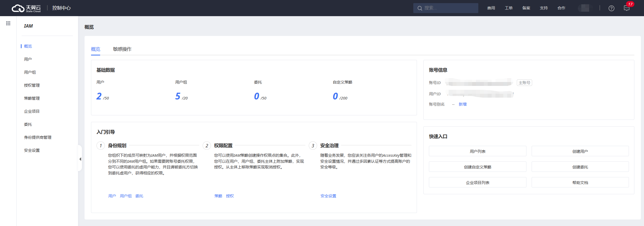Click the 用户ID label
The height and width of the screenshot is (226, 644).
[x=435, y=94]
